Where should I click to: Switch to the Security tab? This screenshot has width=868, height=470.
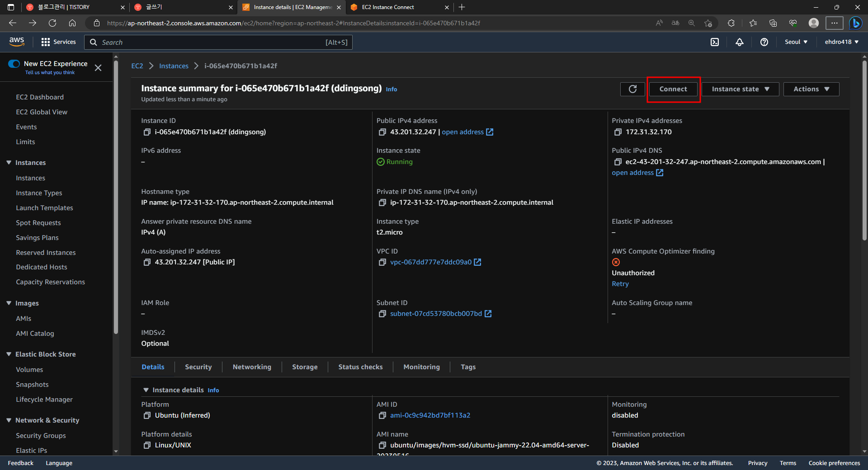198,367
